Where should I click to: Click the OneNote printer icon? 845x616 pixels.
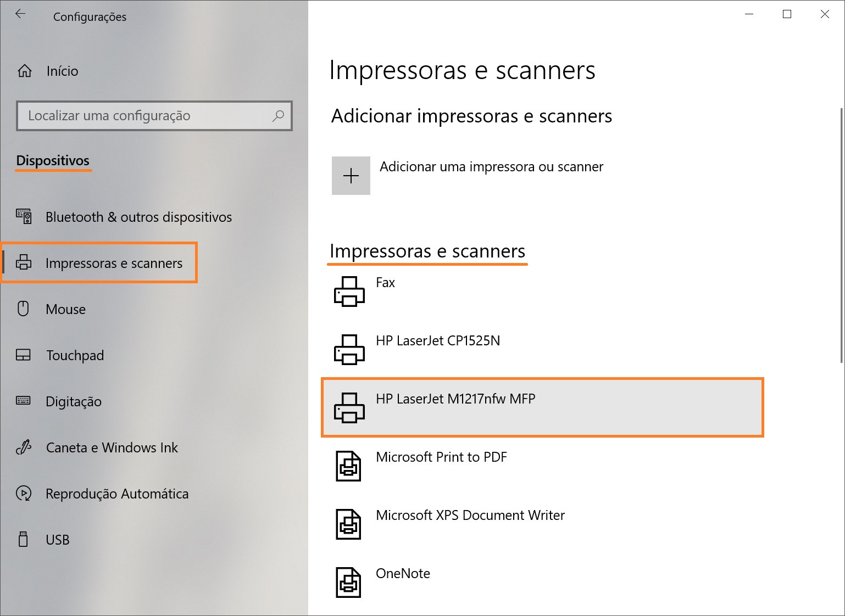[x=348, y=582]
